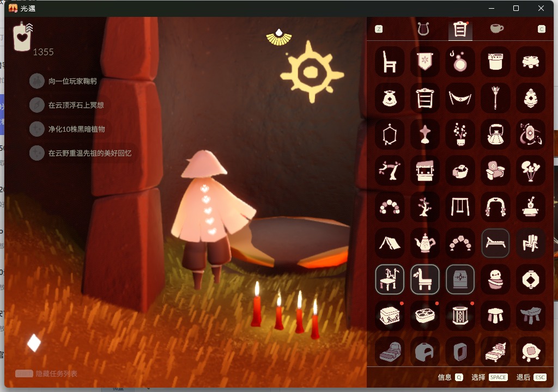Select the tall torch staff prop
The height and width of the screenshot is (392, 558).
coord(495,98)
